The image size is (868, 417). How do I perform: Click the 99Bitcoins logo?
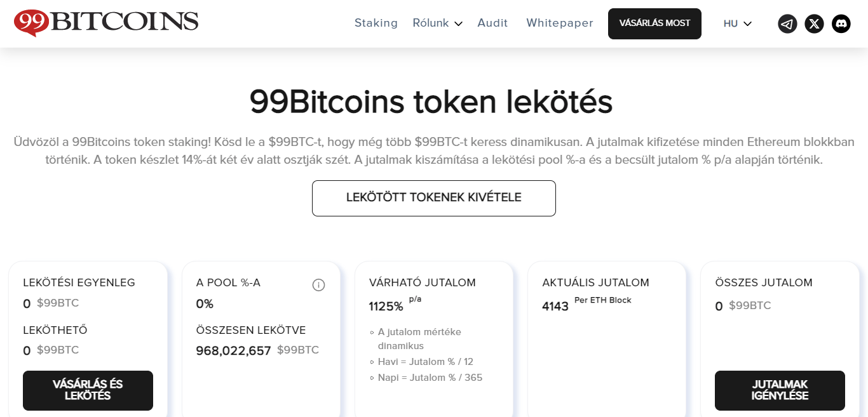(x=106, y=22)
